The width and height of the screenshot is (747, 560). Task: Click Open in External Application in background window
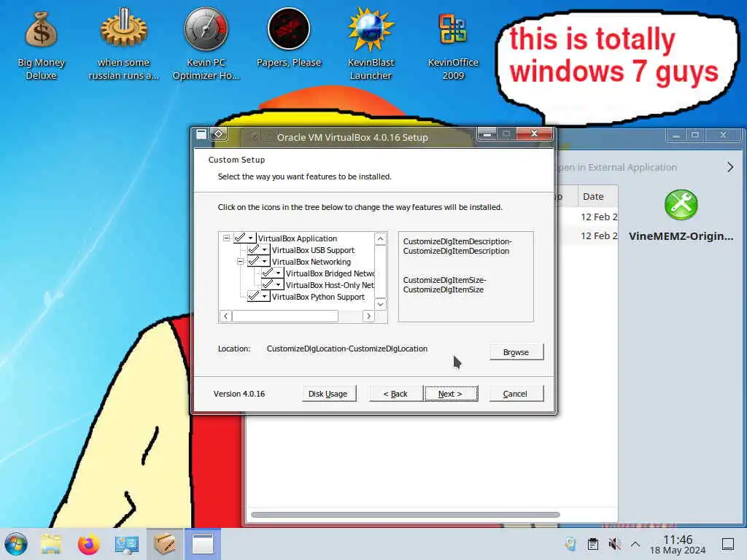(x=617, y=167)
